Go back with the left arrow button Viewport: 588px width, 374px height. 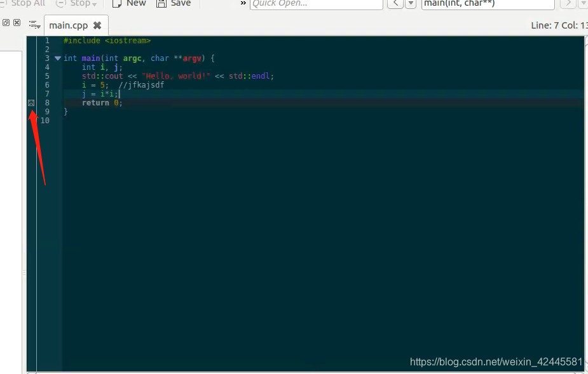[395, 3]
